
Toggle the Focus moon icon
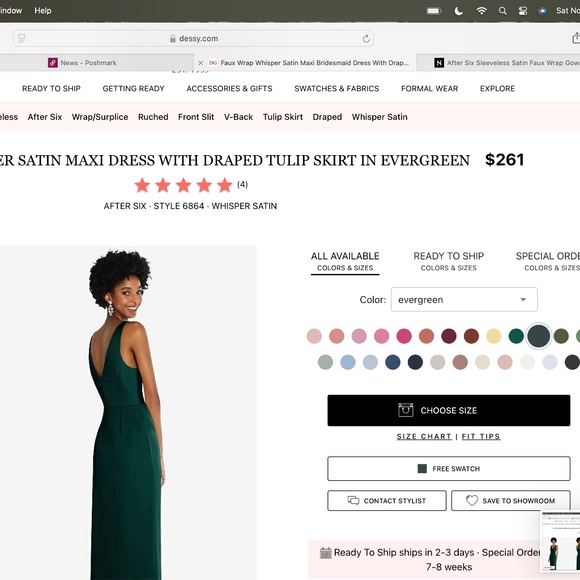click(459, 11)
